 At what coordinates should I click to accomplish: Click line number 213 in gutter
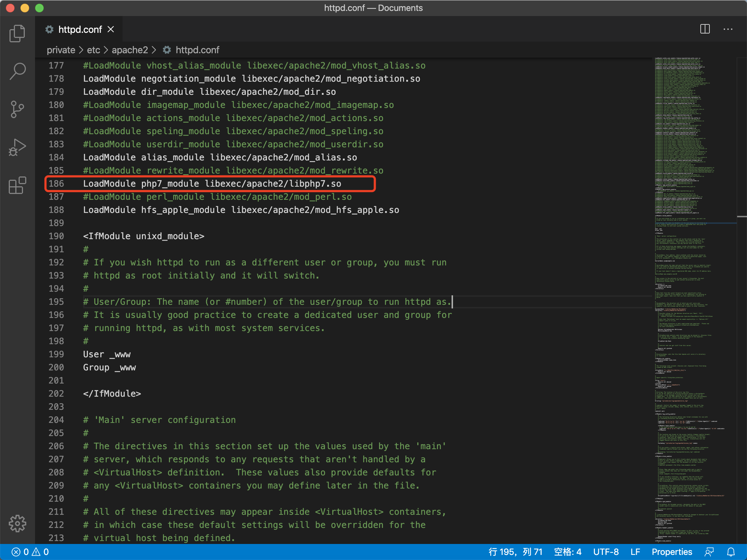[x=56, y=538]
